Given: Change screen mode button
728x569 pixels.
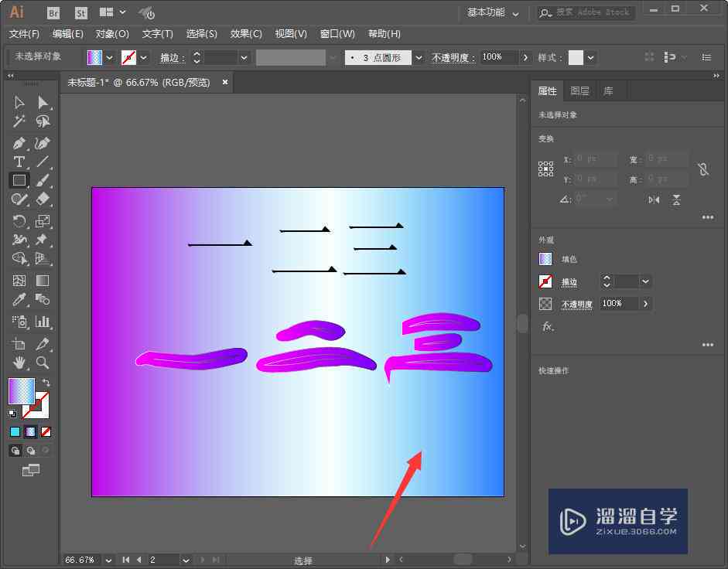Looking at the screenshot, I should pyautogui.click(x=31, y=470).
